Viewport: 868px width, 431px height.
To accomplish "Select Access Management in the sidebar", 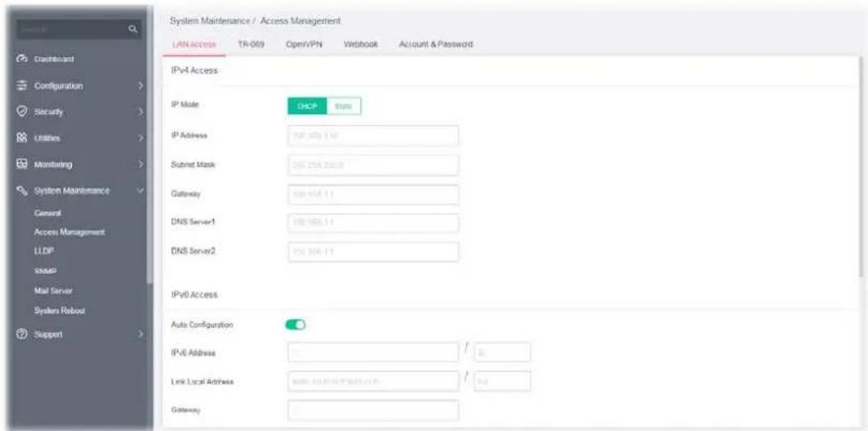I will [x=69, y=232].
